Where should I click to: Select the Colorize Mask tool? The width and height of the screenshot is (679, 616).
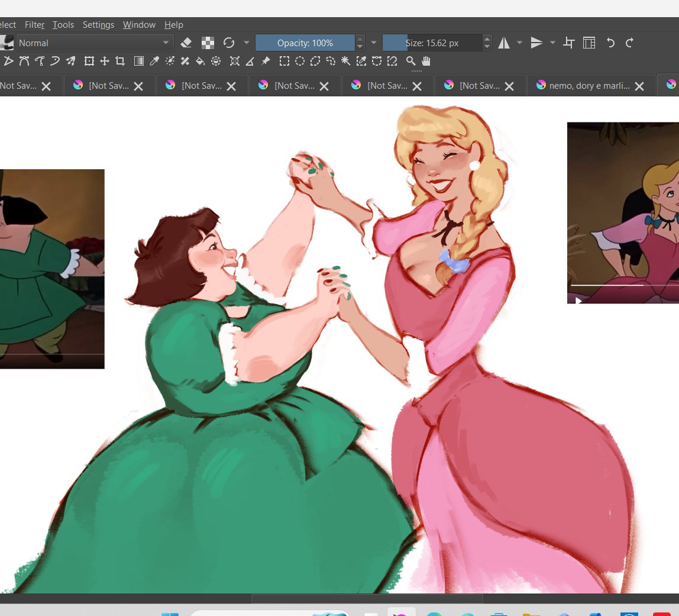click(170, 61)
